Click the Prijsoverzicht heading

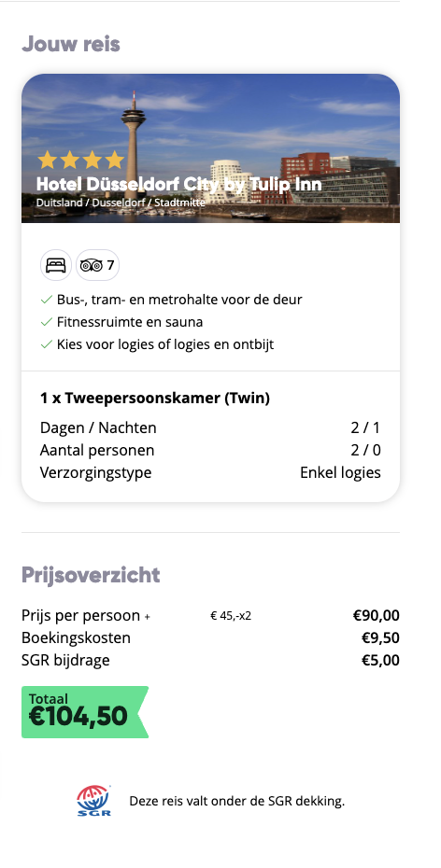point(91,575)
